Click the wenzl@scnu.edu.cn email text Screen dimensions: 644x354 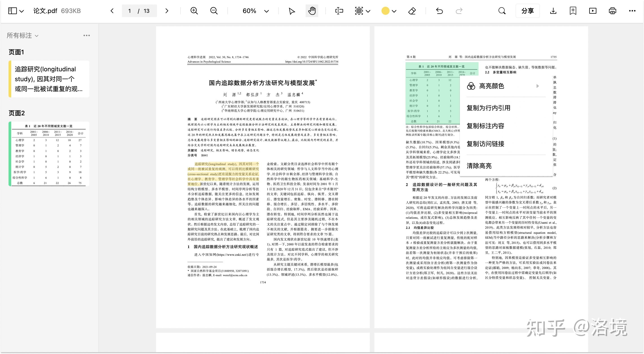pyautogui.click(x=235, y=275)
